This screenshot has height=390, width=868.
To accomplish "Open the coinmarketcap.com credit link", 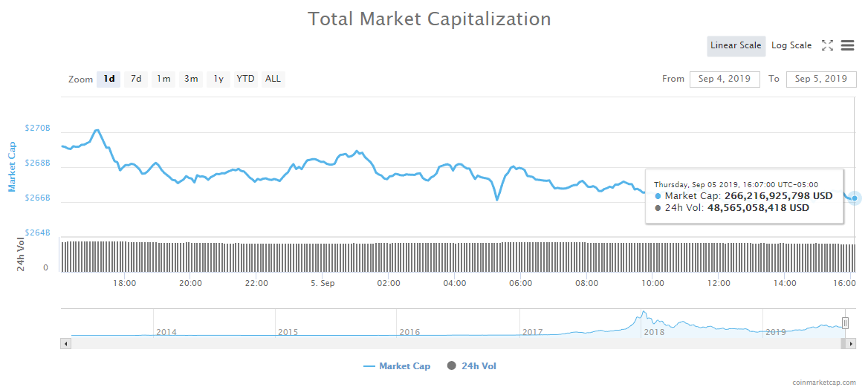I will [824, 383].
